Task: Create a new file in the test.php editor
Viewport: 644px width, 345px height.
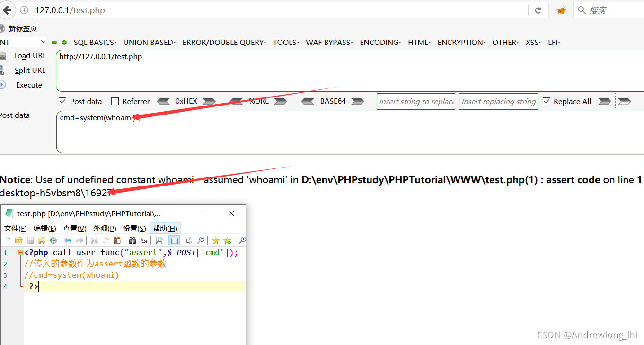Action: pyautogui.click(x=8, y=240)
